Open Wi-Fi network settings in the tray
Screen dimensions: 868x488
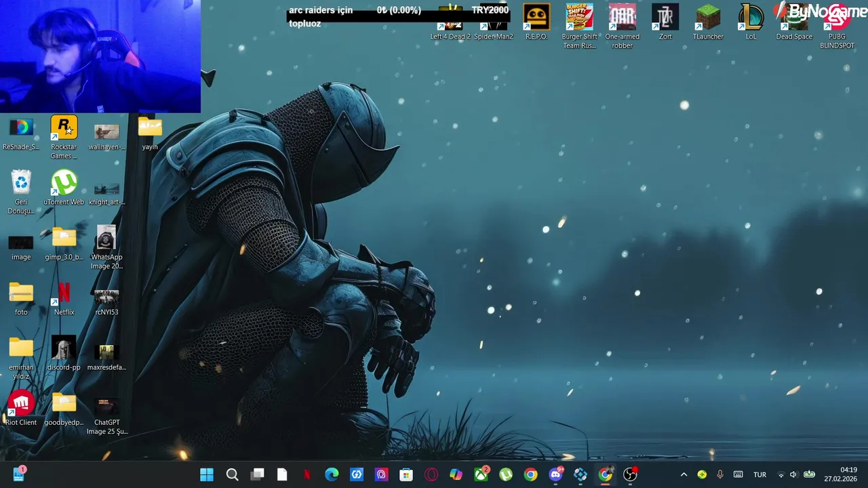click(x=781, y=474)
